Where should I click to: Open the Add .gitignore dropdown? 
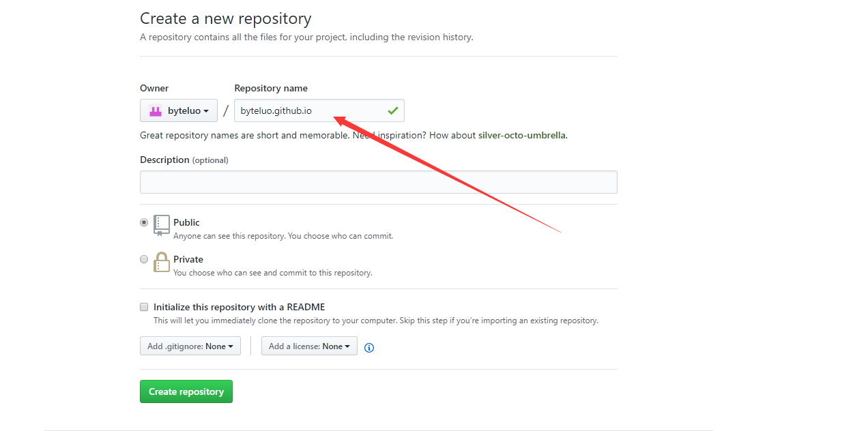tap(190, 346)
